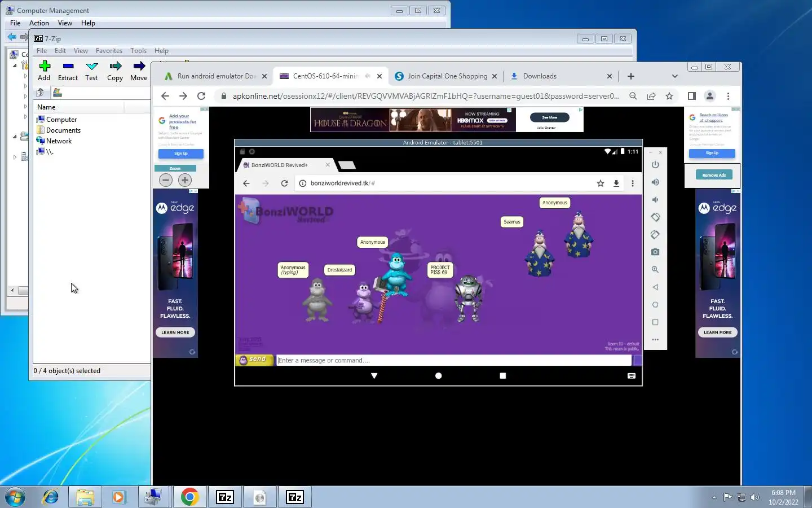812x508 pixels.
Task: Open the Favorites menu in 7-Zip
Action: 109,51
